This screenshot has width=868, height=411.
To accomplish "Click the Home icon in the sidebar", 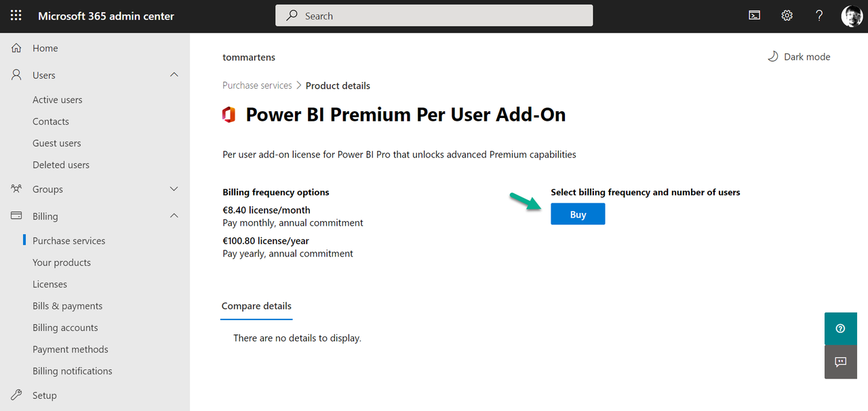I will click(x=16, y=47).
